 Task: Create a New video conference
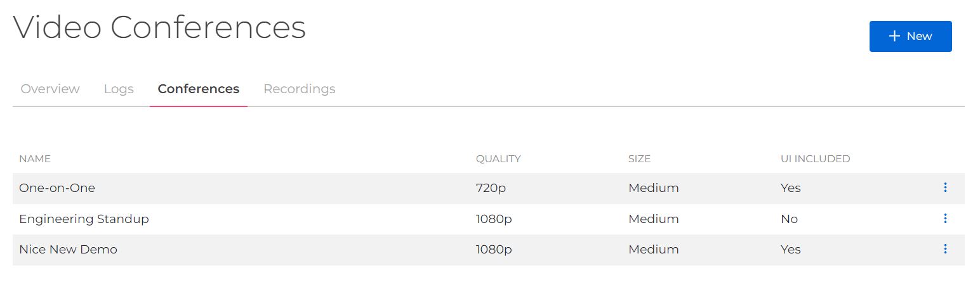pyautogui.click(x=910, y=36)
